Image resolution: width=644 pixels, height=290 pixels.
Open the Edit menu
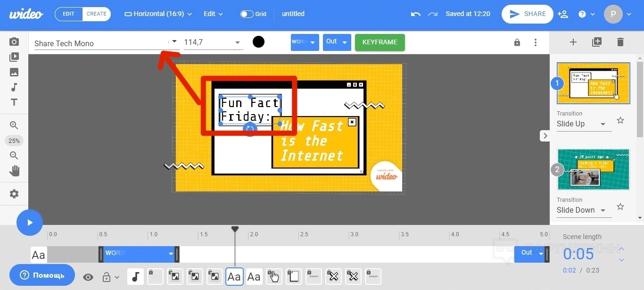(x=213, y=14)
